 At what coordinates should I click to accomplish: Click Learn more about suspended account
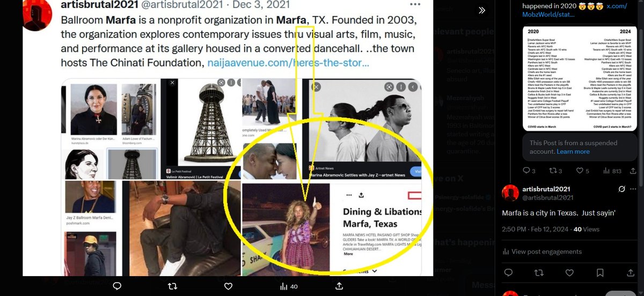[573, 152]
